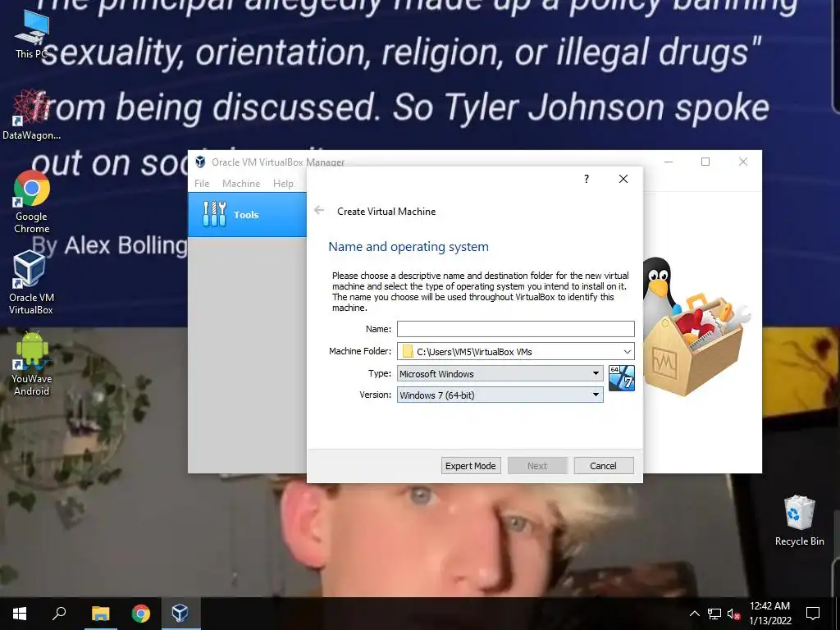Open taskbar search
The height and width of the screenshot is (630, 840).
coord(59,614)
